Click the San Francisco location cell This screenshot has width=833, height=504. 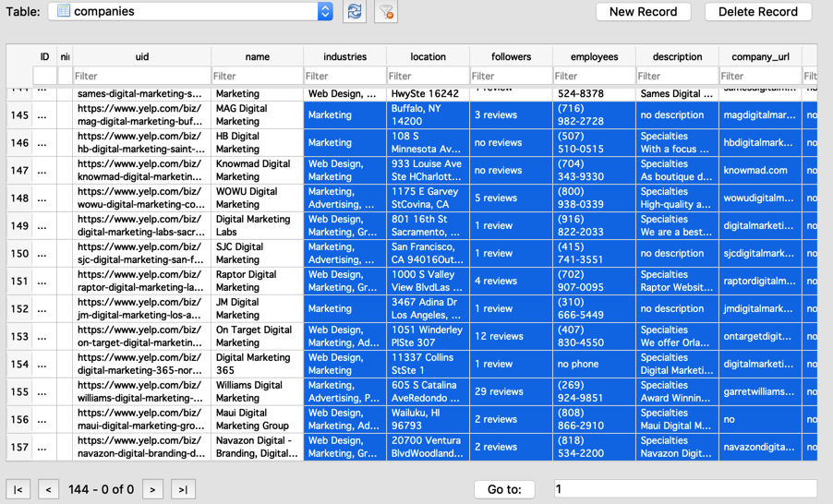coord(428,253)
